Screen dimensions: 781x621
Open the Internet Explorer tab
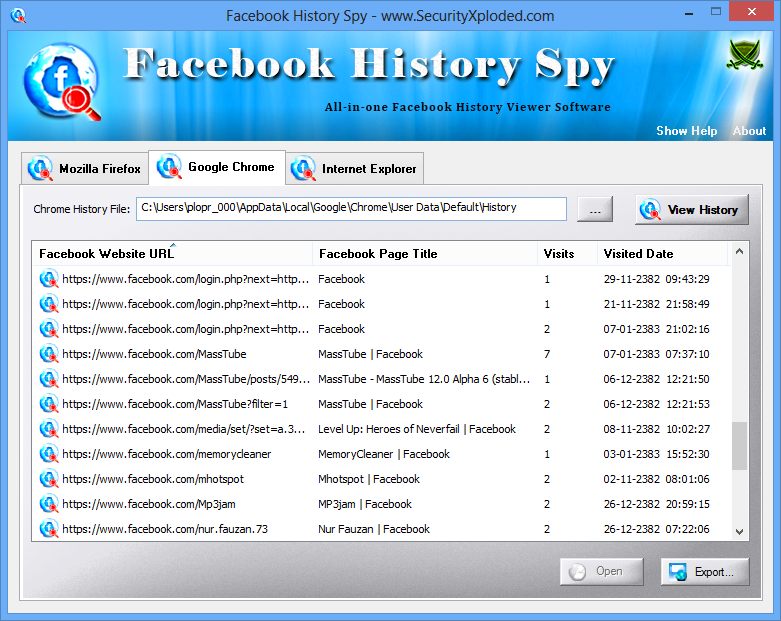pyautogui.click(x=355, y=168)
